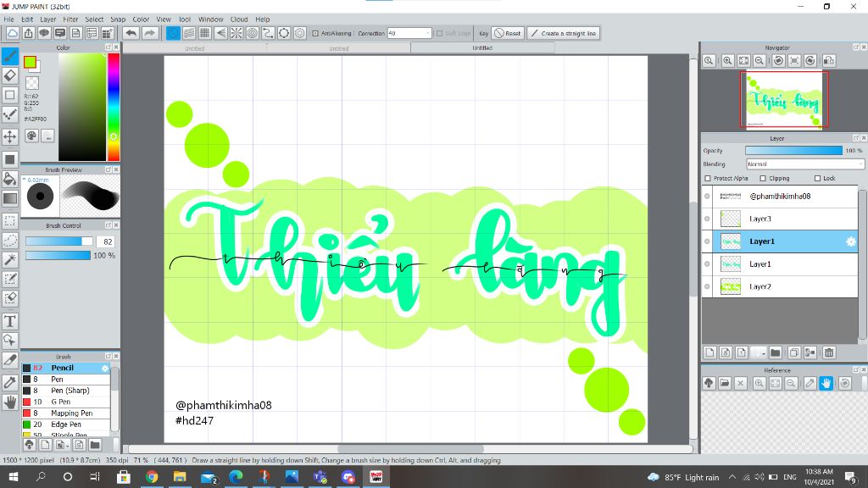Select the Select Pen tool
Screen dimensions: 868x488
click(x=10, y=279)
